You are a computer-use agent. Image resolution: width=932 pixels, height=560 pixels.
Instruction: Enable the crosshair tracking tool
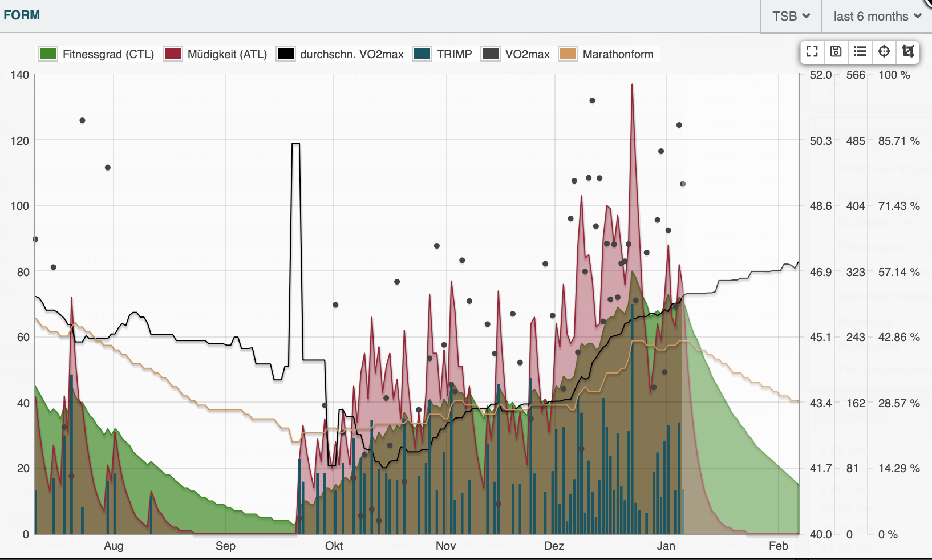884,51
